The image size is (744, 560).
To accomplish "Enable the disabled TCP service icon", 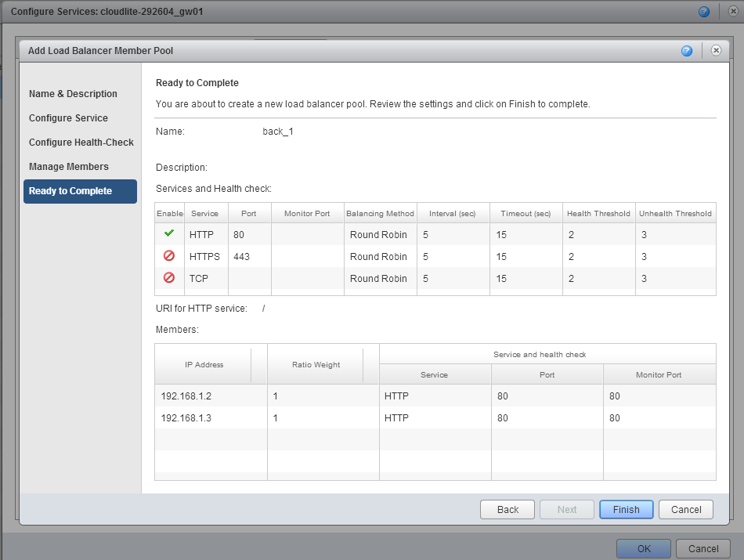I will [x=169, y=278].
